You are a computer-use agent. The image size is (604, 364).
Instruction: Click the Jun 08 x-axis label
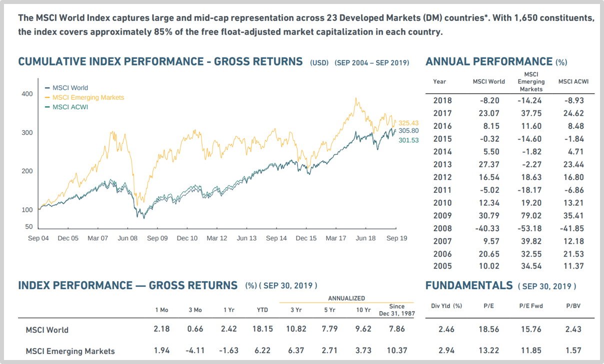coord(127,238)
